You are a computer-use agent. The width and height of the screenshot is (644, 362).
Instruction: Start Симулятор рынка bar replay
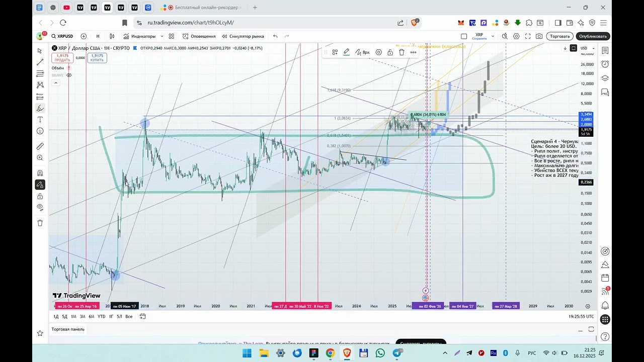pyautogui.click(x=243, y=36)
